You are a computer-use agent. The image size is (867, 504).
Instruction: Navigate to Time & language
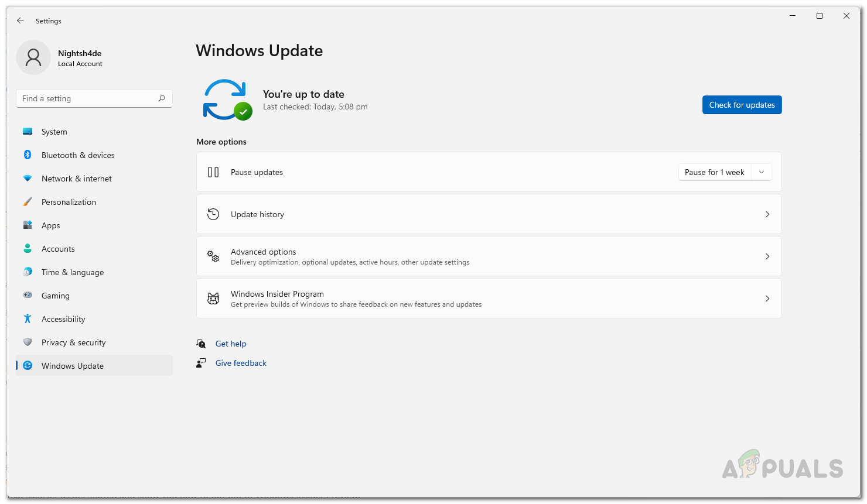click(94, 272)
